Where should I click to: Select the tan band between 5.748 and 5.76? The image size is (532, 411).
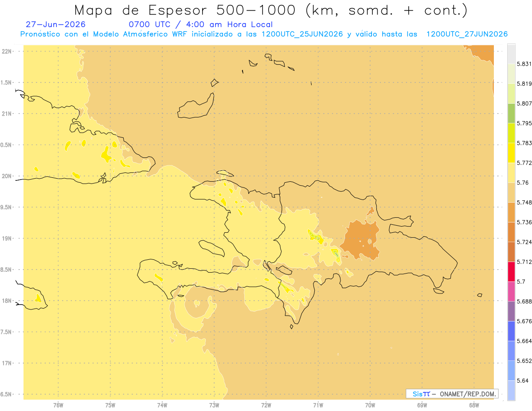click(x=511, y=192)
